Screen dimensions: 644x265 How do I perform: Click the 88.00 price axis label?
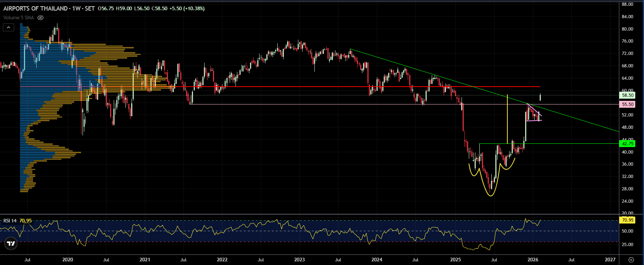pyautogui.click(x=628, y=4)
